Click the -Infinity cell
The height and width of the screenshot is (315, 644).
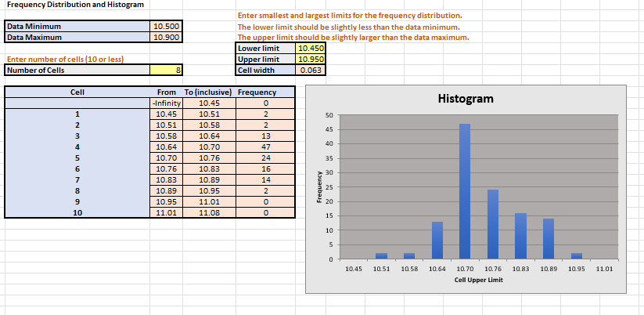[x=167, y=103]
